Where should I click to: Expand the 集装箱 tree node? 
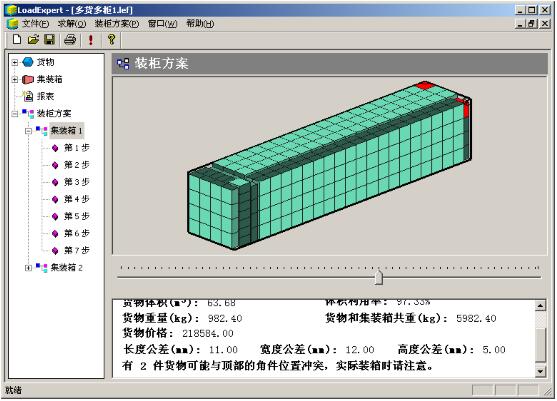point(15,80)
